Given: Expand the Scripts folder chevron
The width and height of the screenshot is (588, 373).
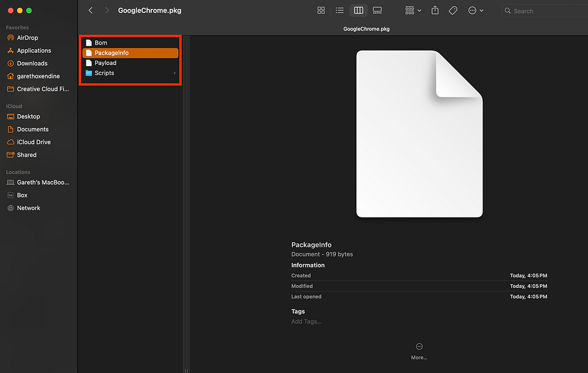Looking at the screenshot, I should point(174,73).
